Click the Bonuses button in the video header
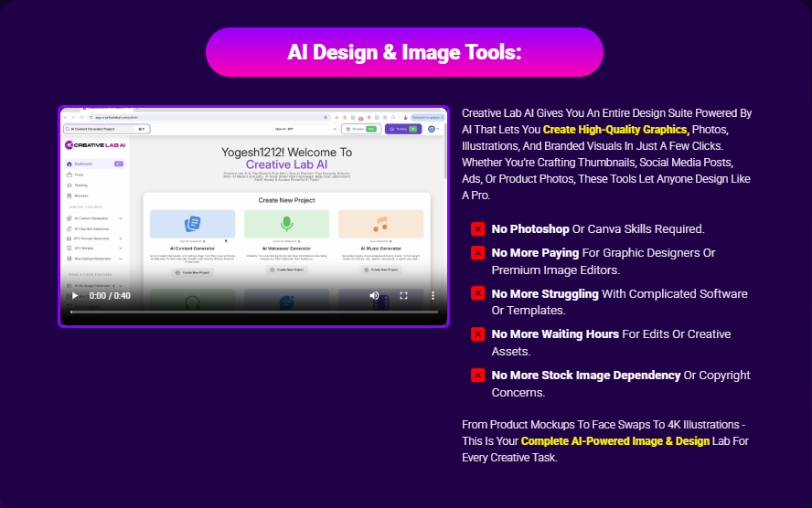Viewport: 812px width, 508px height. (x=361, y=129)
